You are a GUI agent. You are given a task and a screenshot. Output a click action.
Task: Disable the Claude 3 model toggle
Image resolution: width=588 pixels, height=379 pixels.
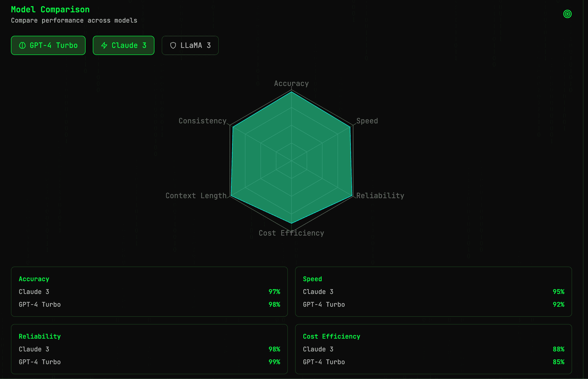tap(124, 45)
